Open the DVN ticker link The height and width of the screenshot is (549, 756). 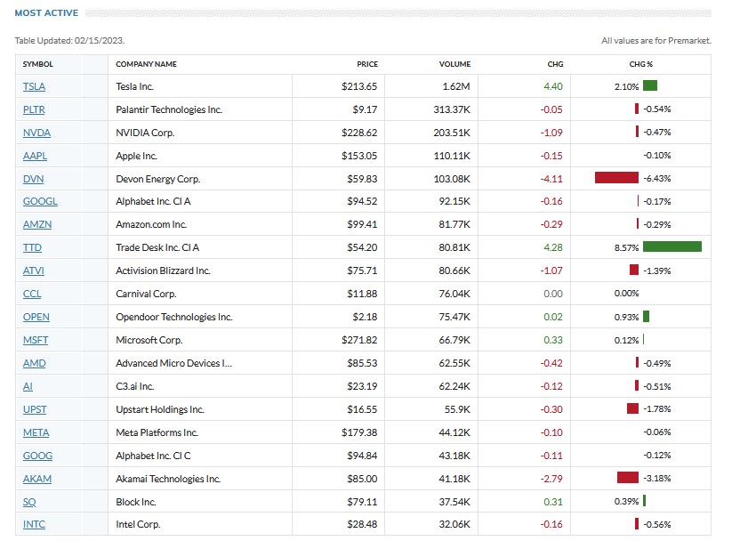coord(34,179)
